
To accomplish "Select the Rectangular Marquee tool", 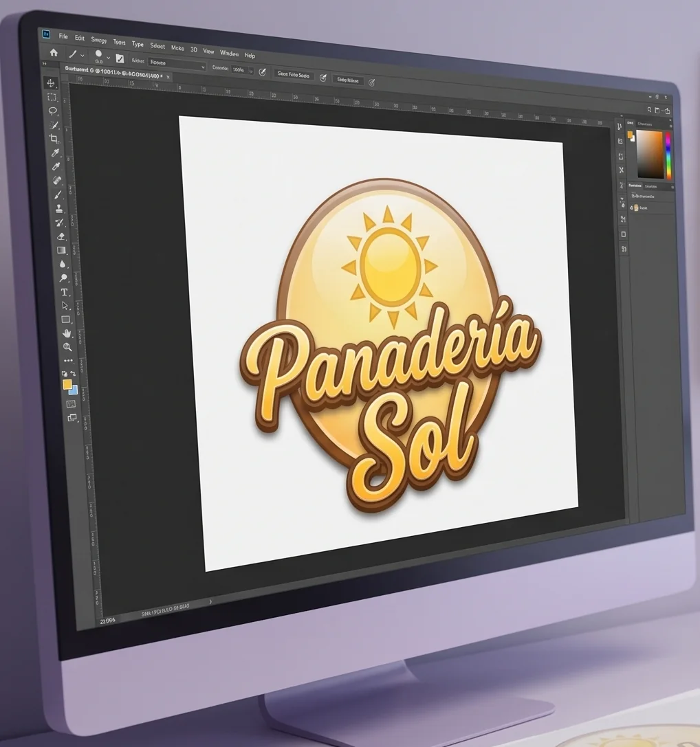I will coord(52,97).
